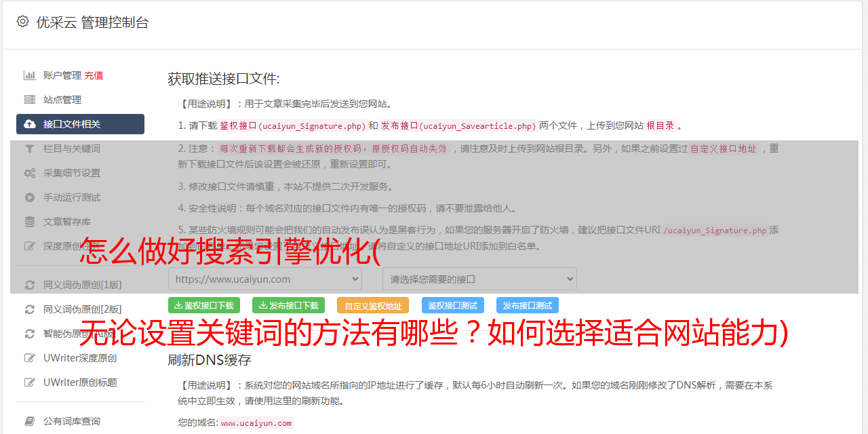Click the refresh icon for 智能伪原创
This screenshot has height=434, width=868.
click(x=30, y=334)
